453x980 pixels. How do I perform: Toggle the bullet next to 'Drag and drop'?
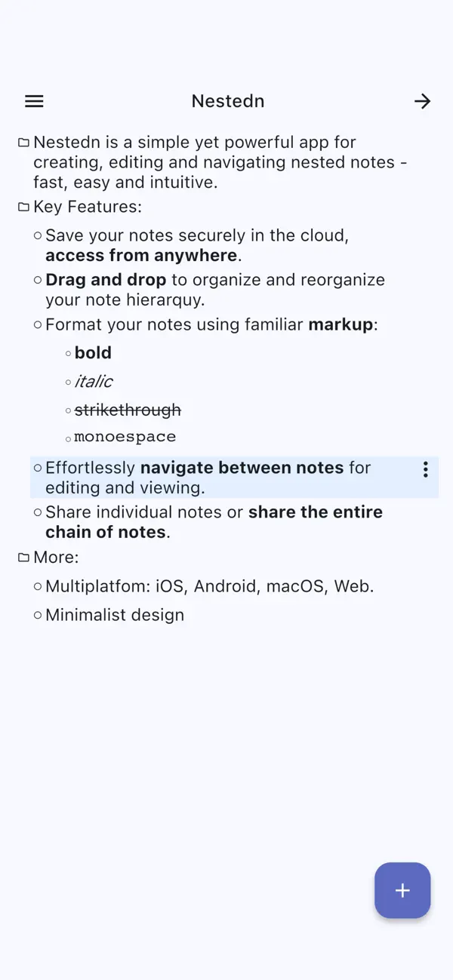click(37, 279)
